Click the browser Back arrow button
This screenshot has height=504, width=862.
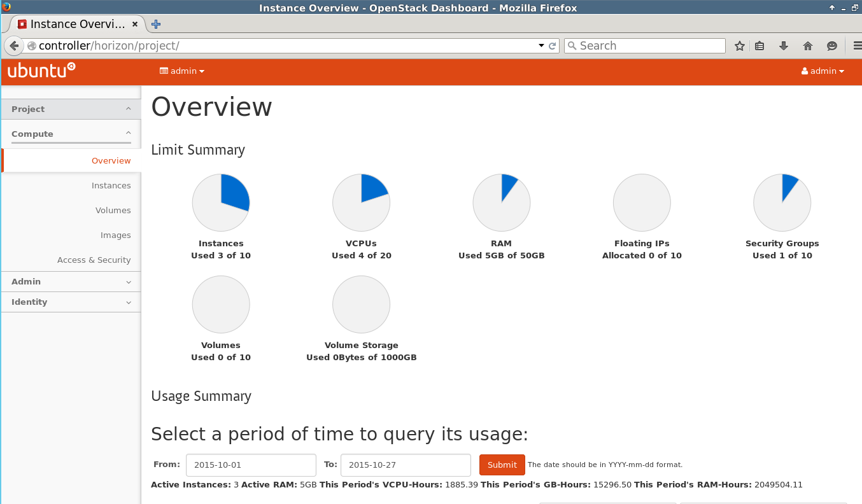click(14, 46)
